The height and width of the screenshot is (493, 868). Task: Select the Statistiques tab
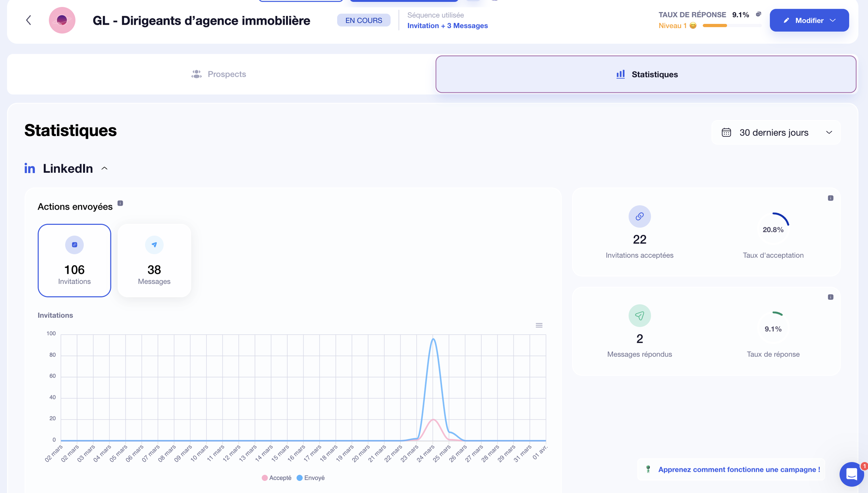pyautogui.click(x=646, y=74)
